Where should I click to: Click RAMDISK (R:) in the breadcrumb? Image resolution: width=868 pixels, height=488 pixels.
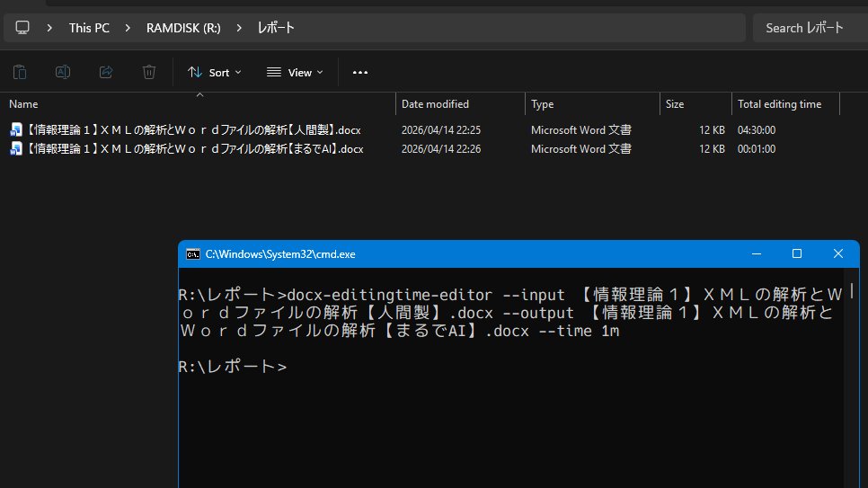tap(183, 28)
